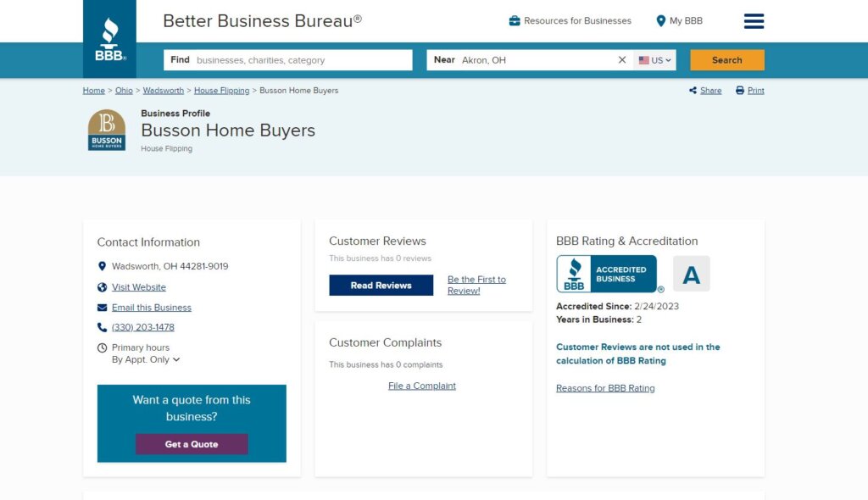Viewport: 868px width, 500px height.
Task: Go to the Home breadcrumb
Action: (93, 91)
